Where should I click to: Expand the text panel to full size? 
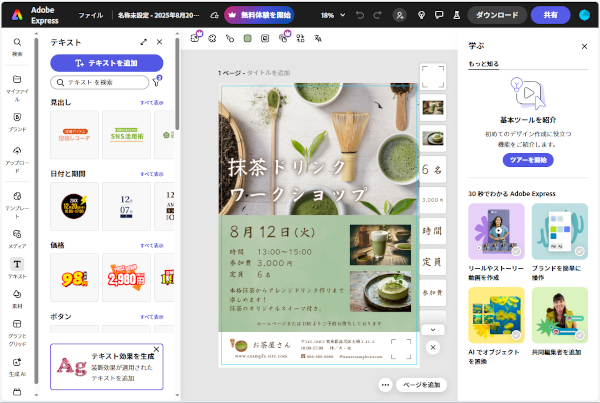tap(144, 43)
